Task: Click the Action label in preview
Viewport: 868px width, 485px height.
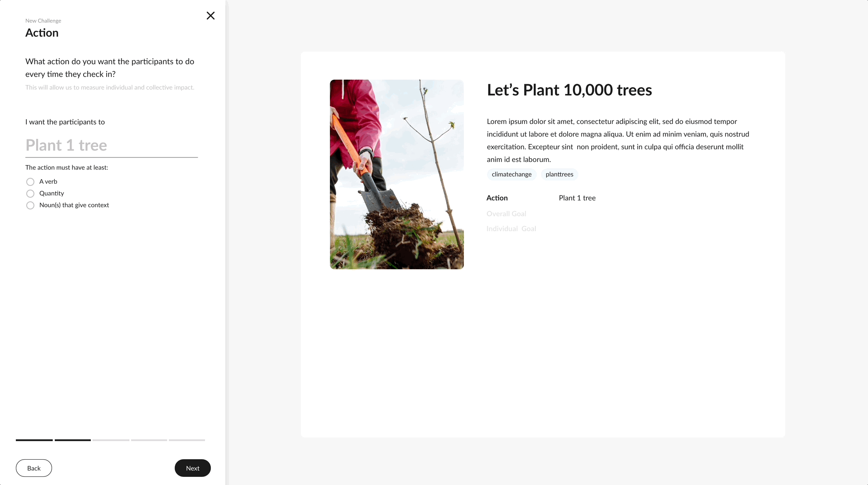Action: [497, 198]
